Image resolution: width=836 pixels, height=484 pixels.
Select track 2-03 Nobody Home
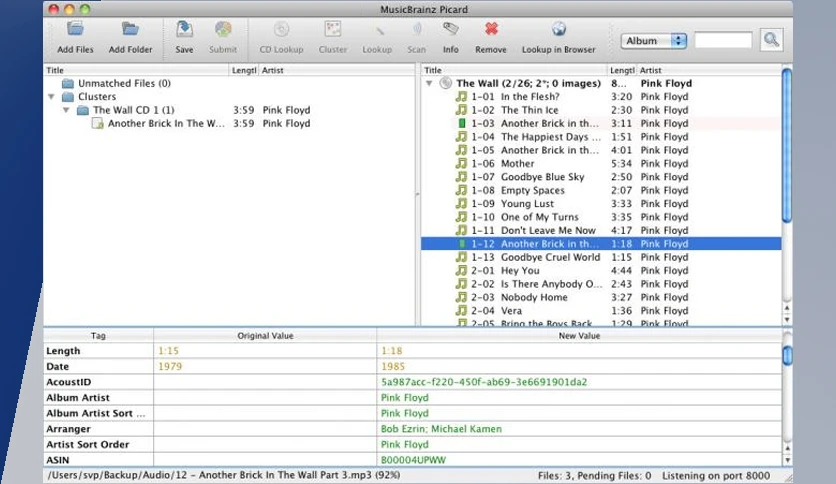[x=601, y=297]
